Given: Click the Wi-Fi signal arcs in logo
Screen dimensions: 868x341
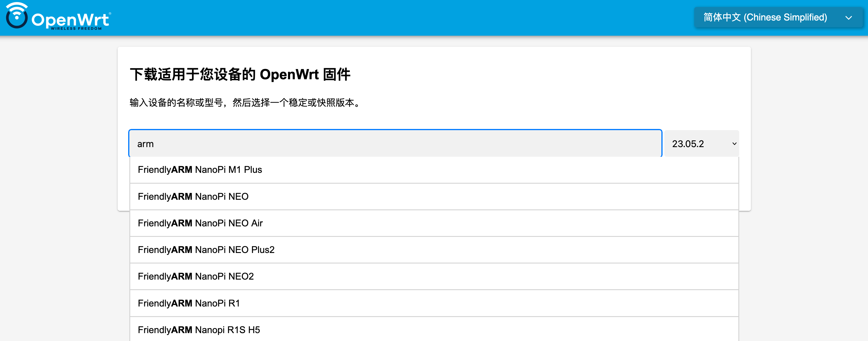Looking at the screenshot, I should [16, 7].
